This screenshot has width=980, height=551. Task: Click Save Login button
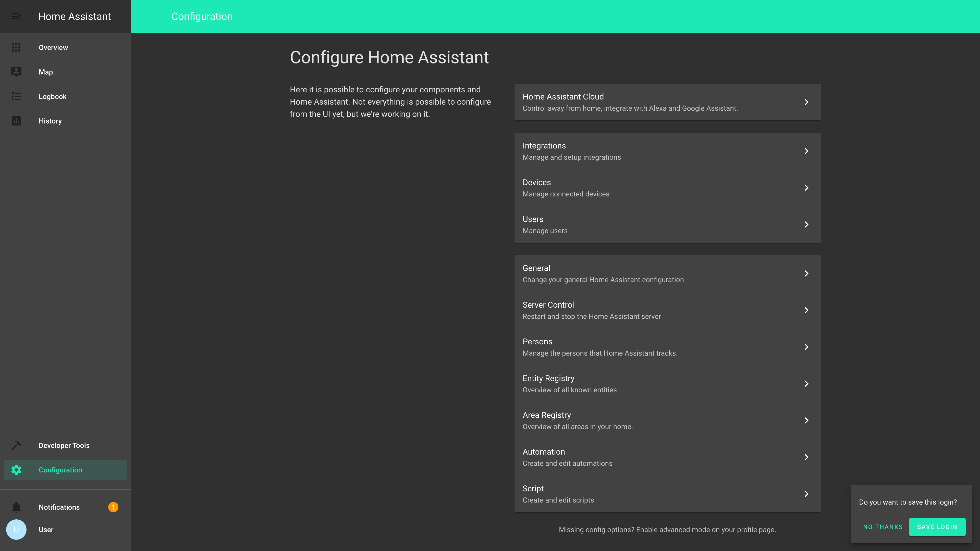tap(936, 527)
